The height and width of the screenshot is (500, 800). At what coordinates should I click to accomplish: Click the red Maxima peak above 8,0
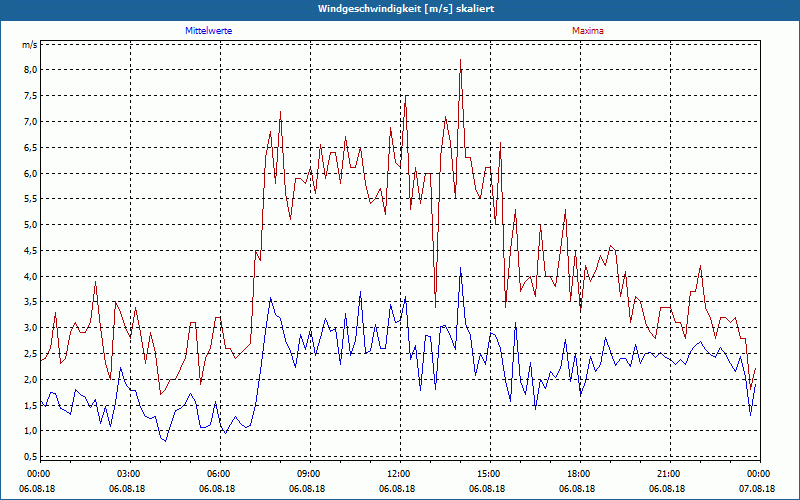point(461,60)
